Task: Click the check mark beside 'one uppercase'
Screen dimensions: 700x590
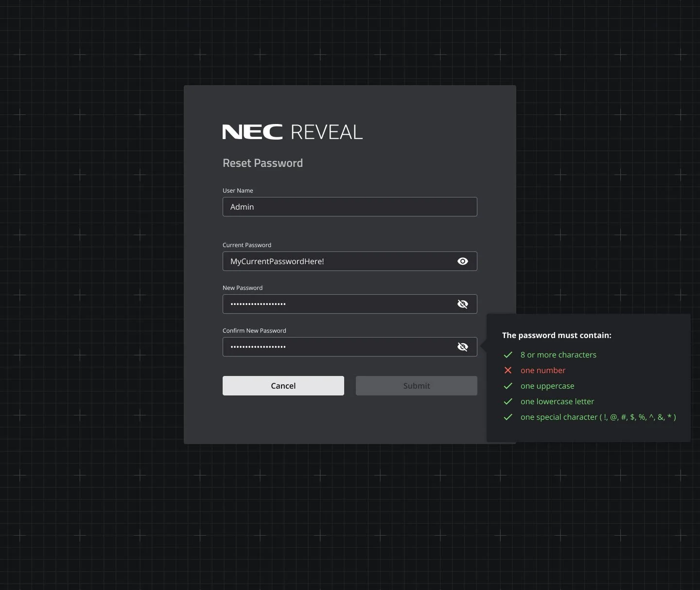Action: click(508, 386)
